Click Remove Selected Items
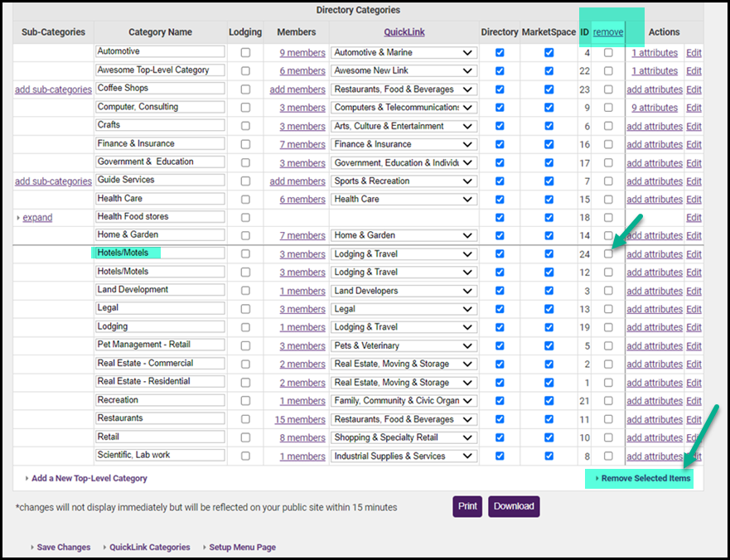 (x=645, y=478)
